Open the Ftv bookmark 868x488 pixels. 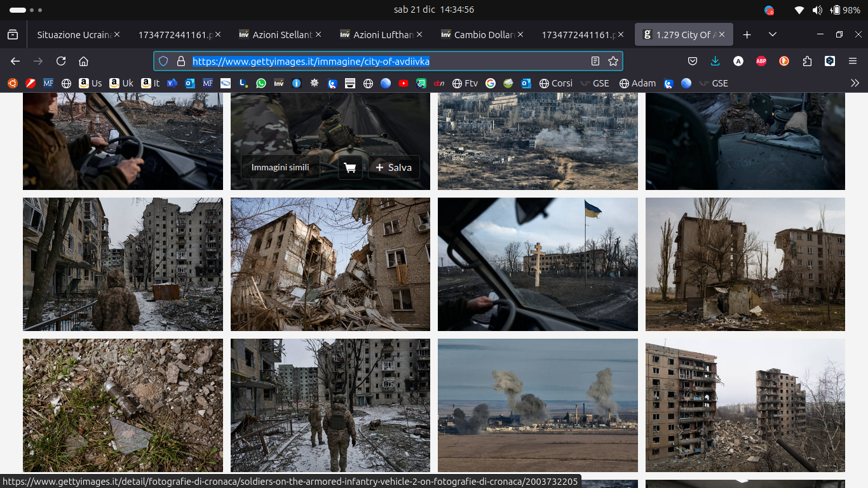(465, 83)
